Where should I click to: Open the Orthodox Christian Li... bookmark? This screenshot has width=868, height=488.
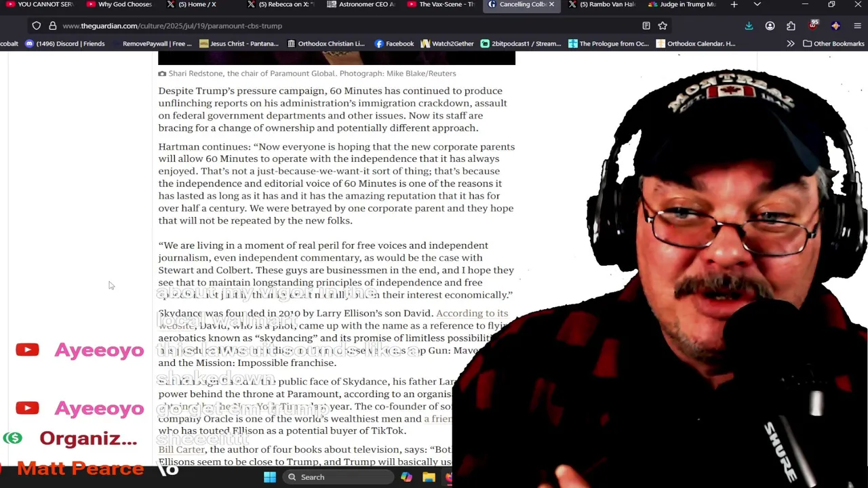[x=325, y=43]
